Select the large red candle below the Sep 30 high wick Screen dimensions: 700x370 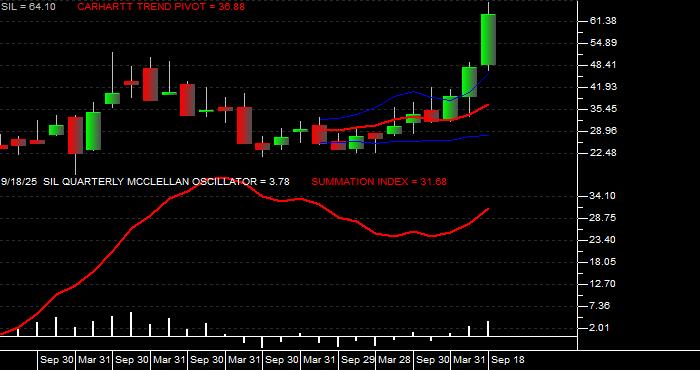tap(150, 84)
